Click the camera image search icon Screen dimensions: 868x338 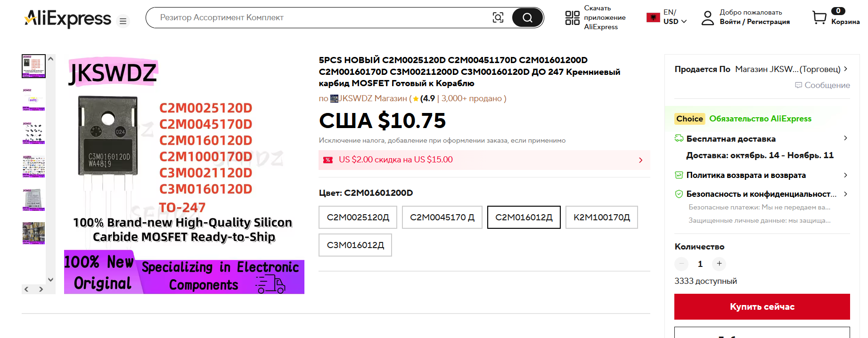pos(498,18)
